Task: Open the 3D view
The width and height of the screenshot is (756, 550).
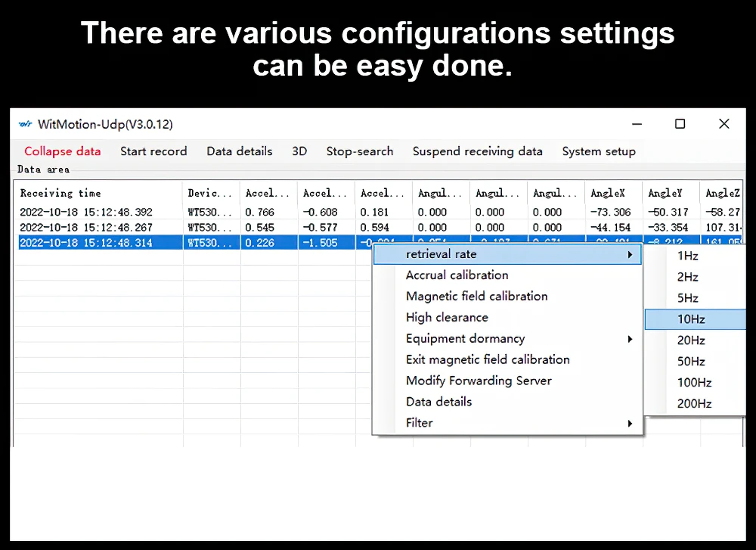Action: point(299,151)
